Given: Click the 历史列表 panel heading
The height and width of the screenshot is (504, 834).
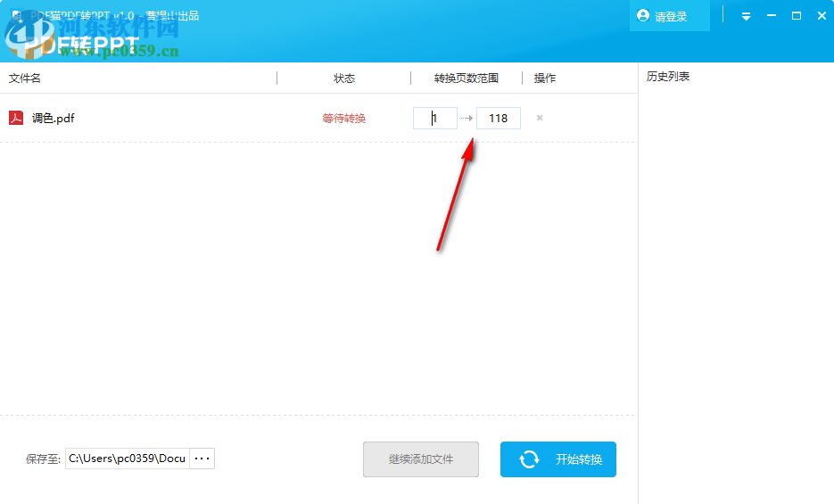Looking at the screenshot, I should 668,77.
